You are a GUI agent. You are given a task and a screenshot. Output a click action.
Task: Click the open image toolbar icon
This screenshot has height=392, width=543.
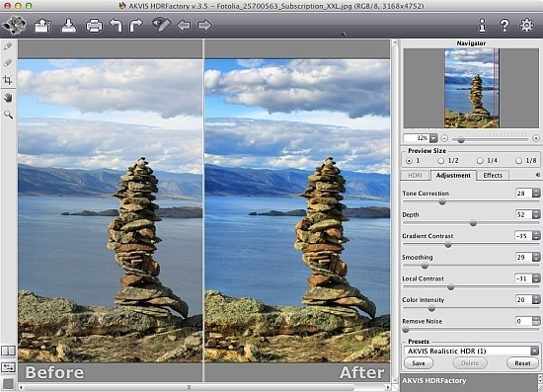pyautogui.click(x=42, y=26)
